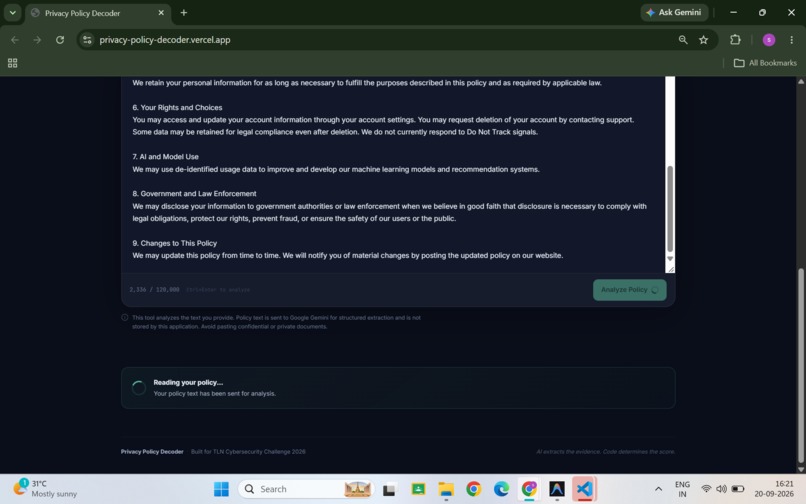Expand the hidden system tray icons chevron

[x=658, y=489]
